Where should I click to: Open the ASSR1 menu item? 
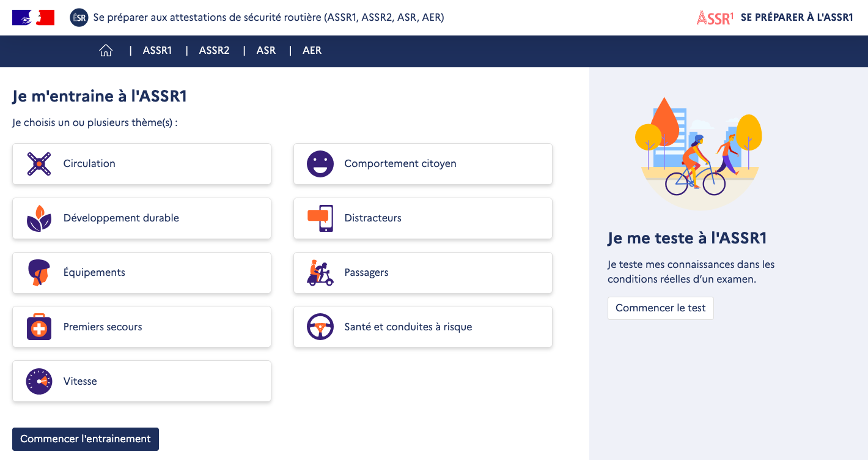point(157,51)
